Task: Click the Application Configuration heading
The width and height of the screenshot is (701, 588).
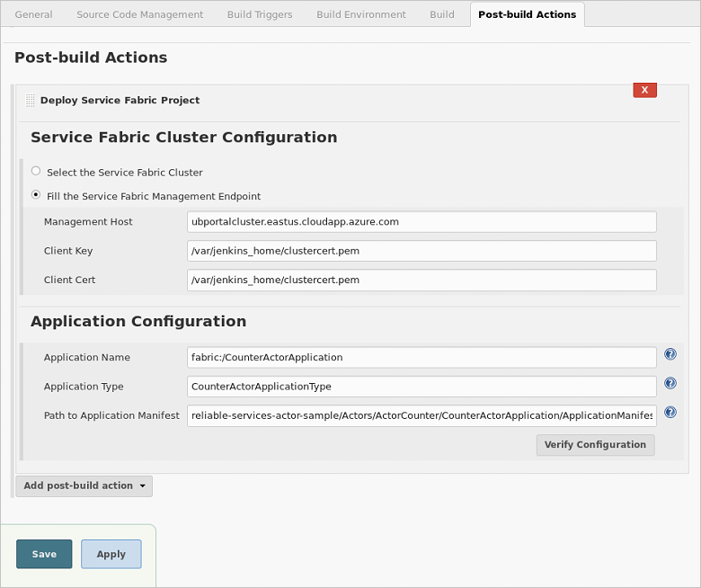Action: pyautogui.click(x=138, y=322)
